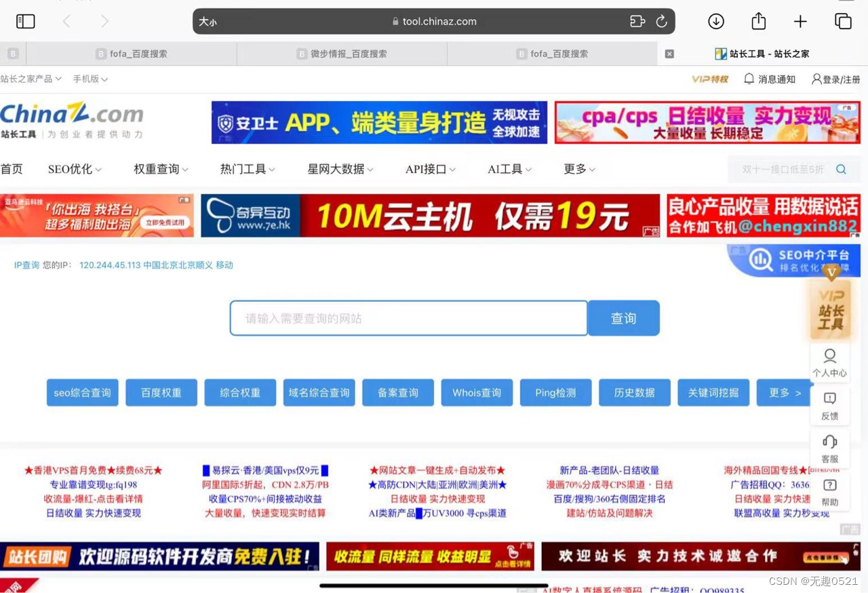Click 百度权重 button

(x=161, y=393)
